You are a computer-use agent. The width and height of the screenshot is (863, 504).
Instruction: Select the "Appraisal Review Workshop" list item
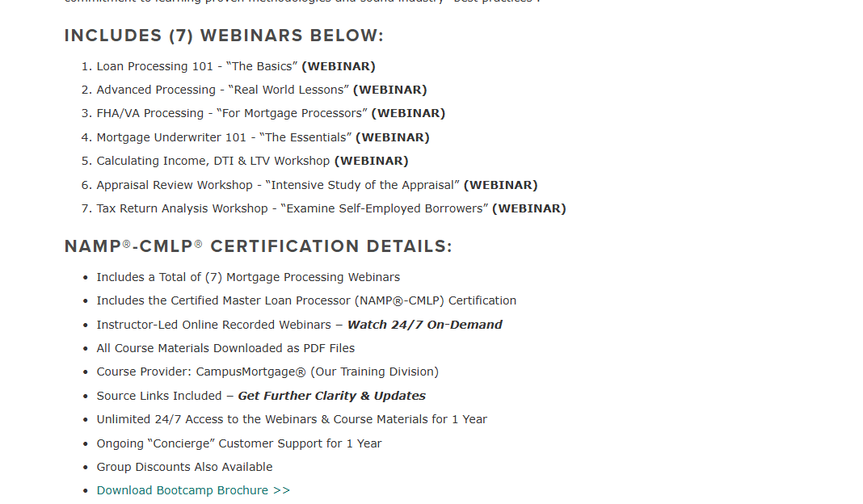[x=317, y=186]
